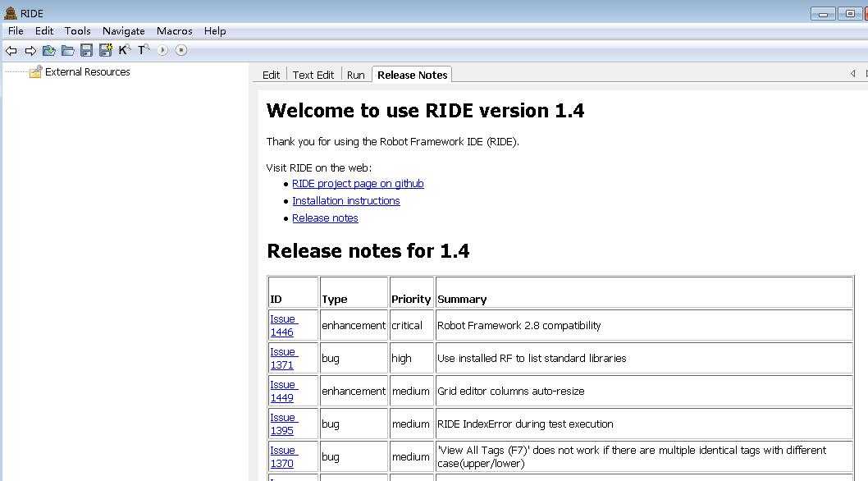Switch to the Edit tab
Screen dimensions: 868x481
[271, 75]
